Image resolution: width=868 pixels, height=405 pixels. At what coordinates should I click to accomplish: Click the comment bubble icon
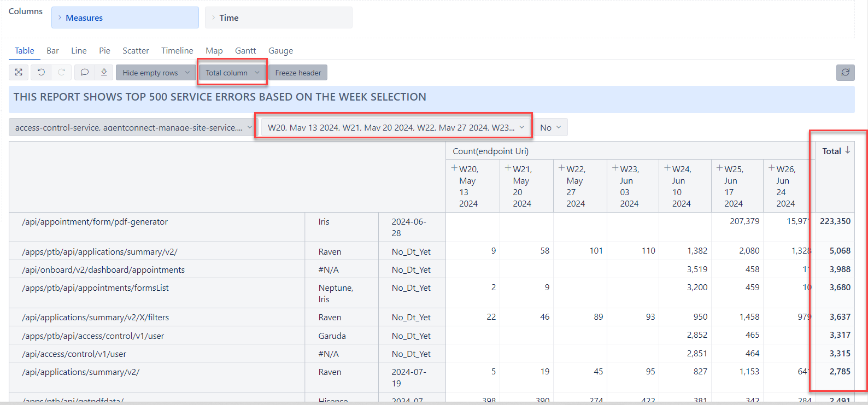point(85,73)
